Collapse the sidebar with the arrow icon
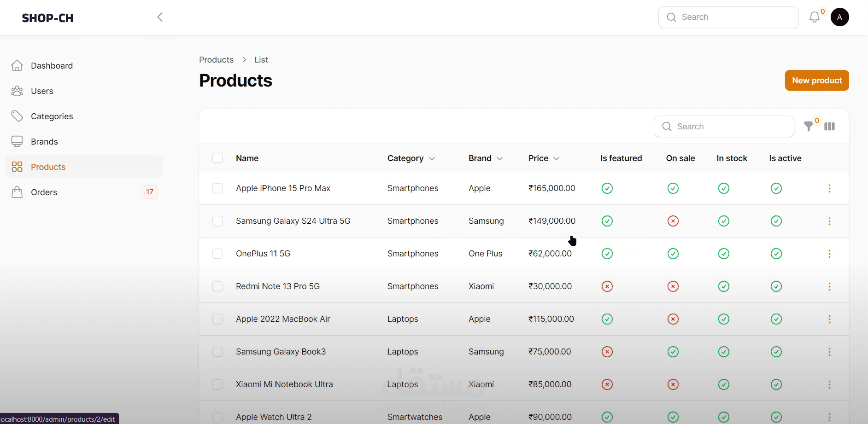 click(160, 17)
